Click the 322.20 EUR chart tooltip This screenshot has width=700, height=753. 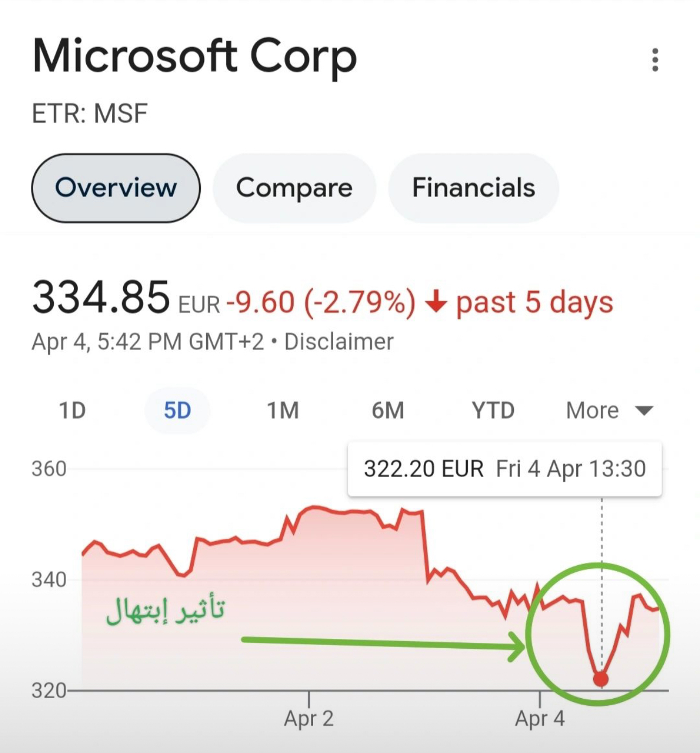pos(505,469)
